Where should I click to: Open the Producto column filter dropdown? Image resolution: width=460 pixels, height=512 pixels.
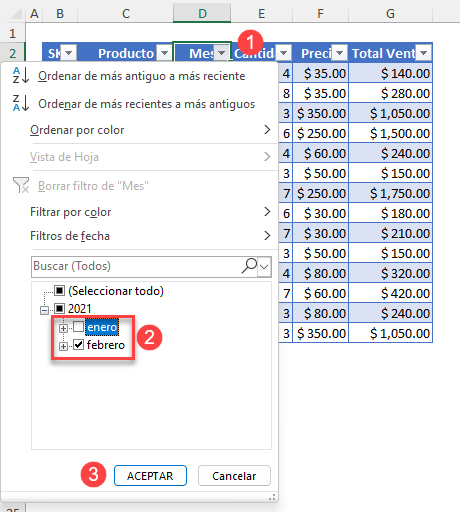coord(164,53)
